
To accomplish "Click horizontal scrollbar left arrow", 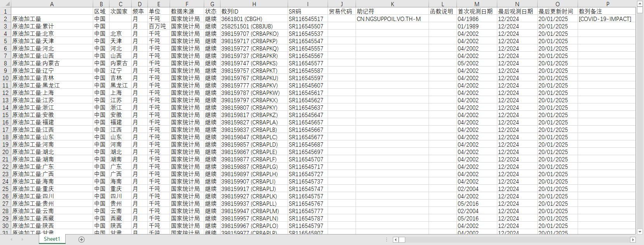I will click(396, 240).
